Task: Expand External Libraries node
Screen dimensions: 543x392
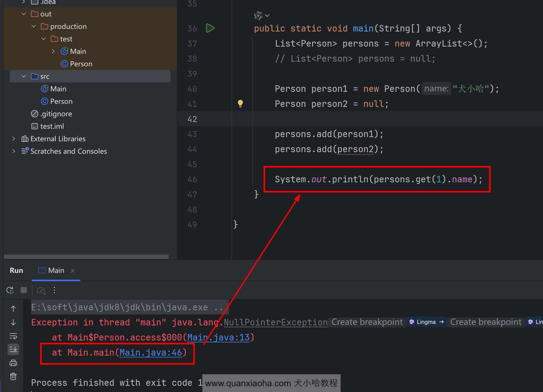Action: [14, 139]
